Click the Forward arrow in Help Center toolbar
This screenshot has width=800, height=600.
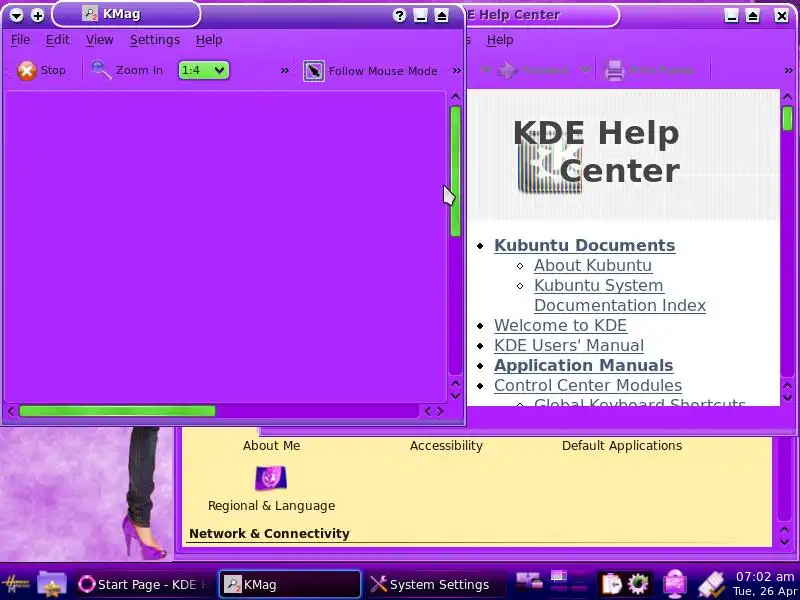tap(508, 70)
